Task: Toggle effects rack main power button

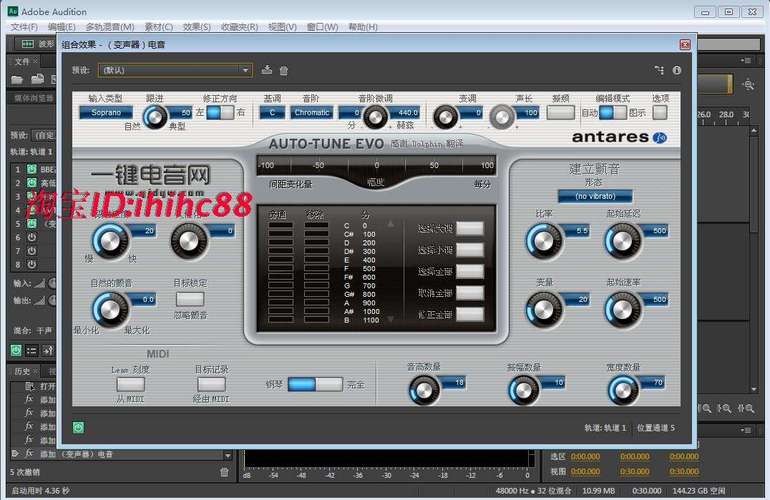Action: (x=16, y=350)
